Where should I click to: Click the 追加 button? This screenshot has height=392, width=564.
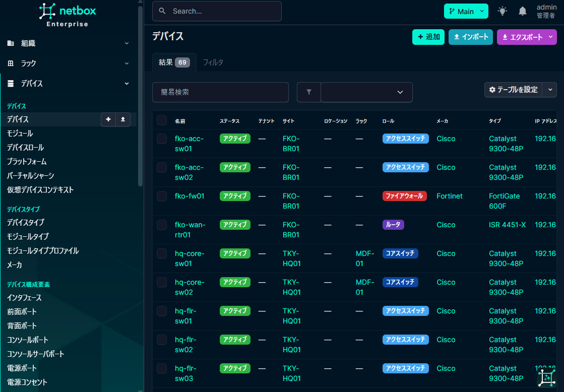(x=428, y=37)
